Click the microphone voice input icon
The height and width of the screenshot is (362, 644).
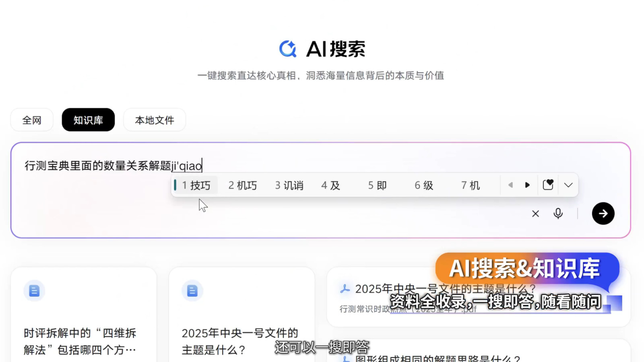pos(558,214)
